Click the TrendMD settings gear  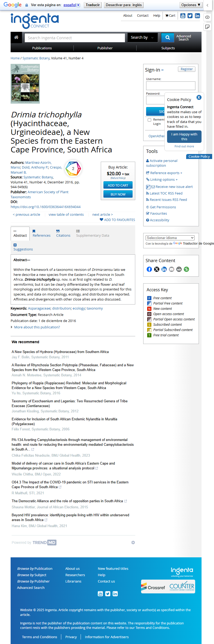pyautogui.click(x=133, y=542)
